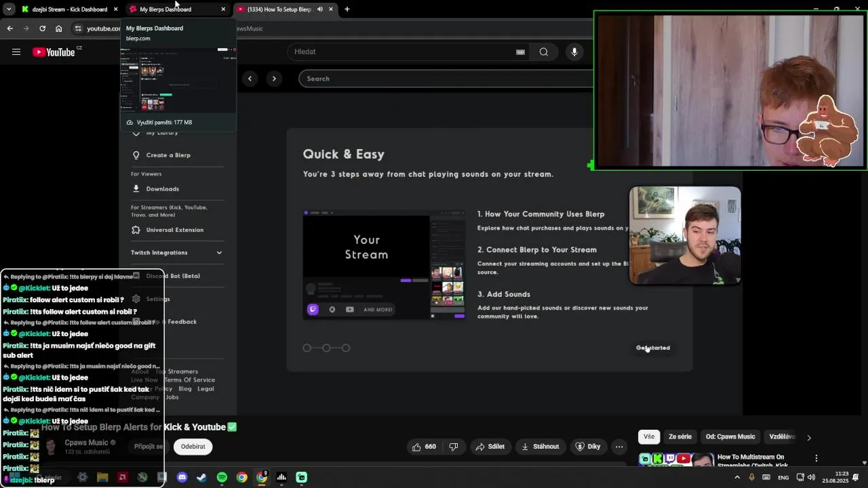Select the Ze série filter chip

tap(680, 437)
